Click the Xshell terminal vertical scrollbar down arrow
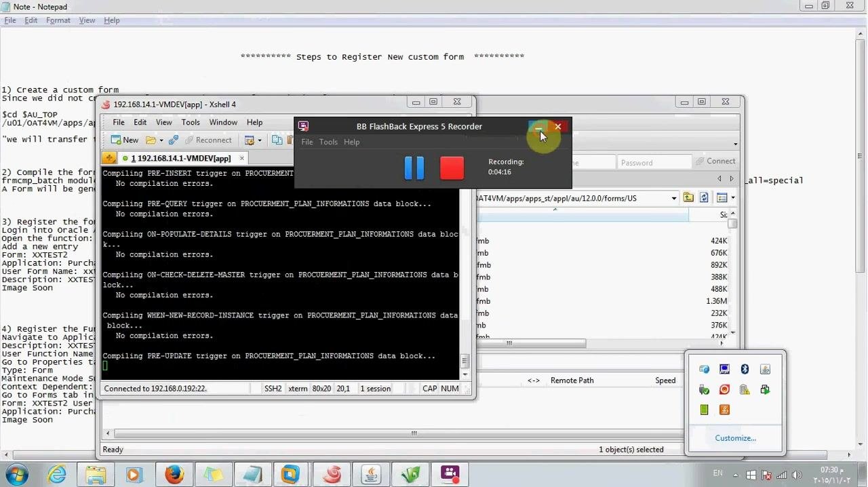Viewport: 868px width, 487px height. pyautogui.click(x=465, y=374)
